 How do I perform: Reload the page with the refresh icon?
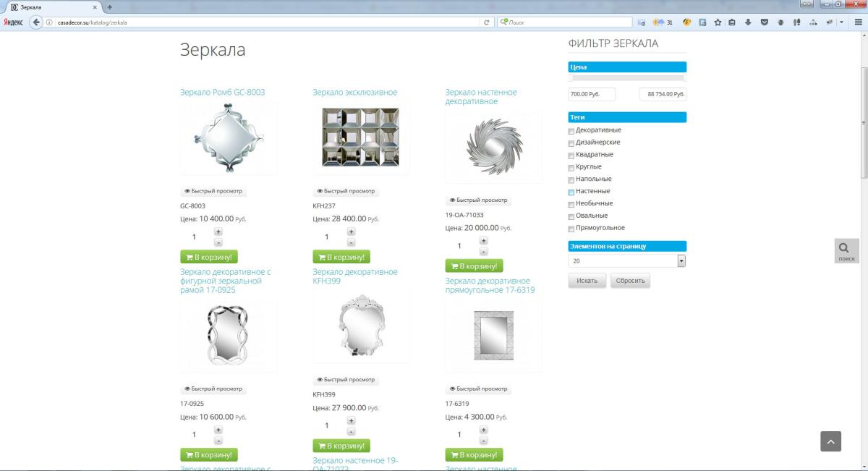coord(487,22)
